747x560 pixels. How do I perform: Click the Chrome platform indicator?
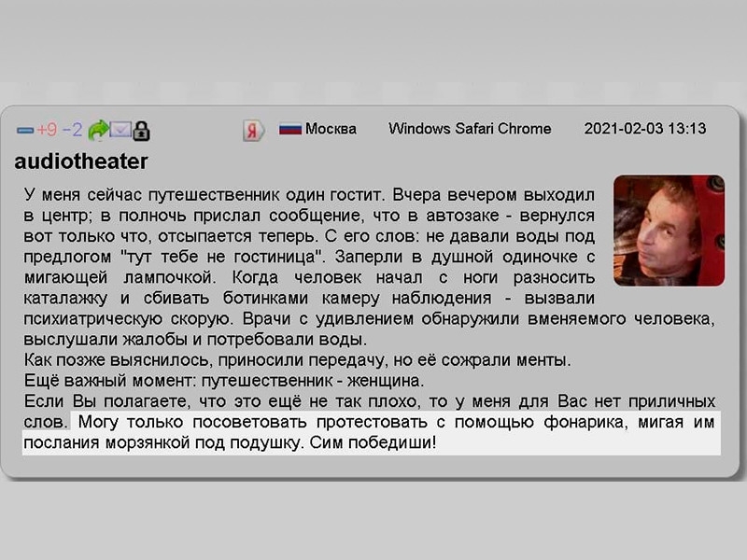click(526, 129)
